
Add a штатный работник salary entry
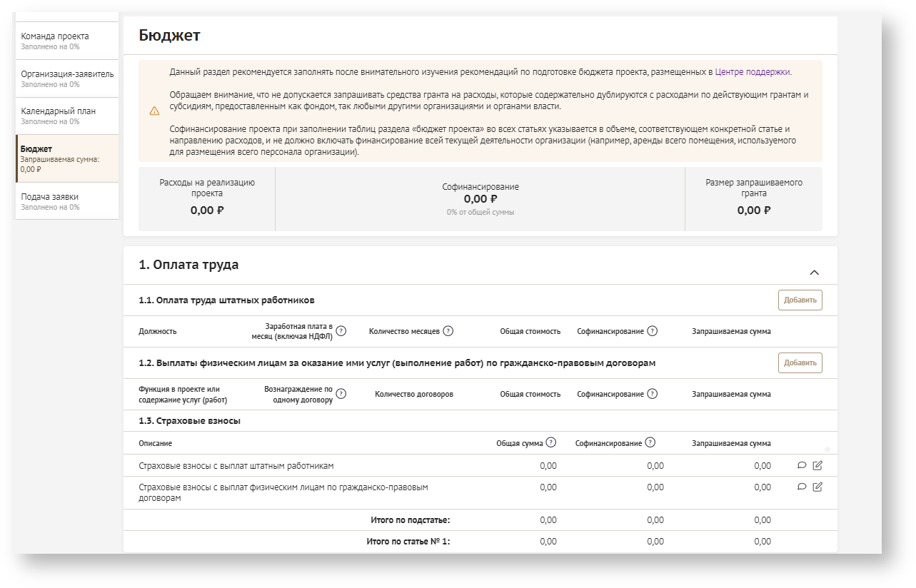click(x=800, y=300)
